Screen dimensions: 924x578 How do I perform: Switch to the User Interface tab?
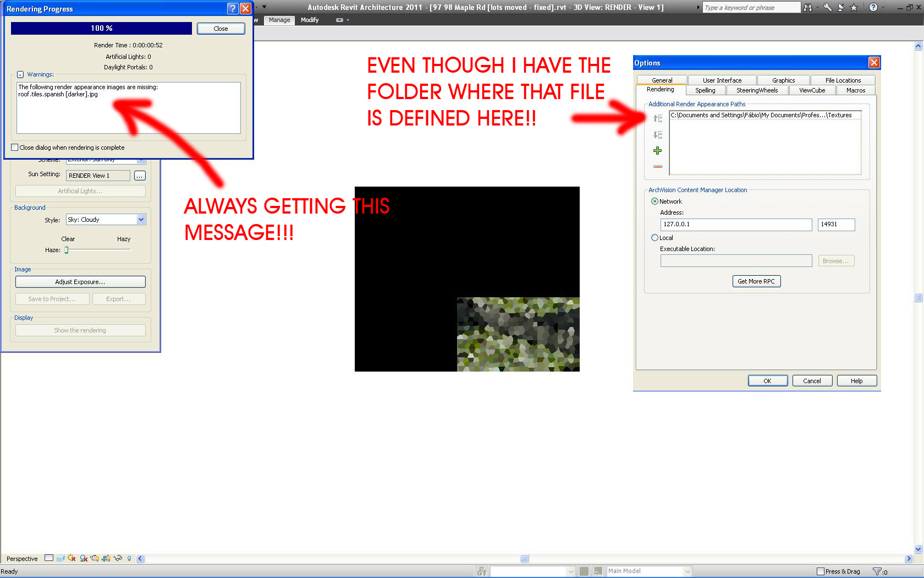[722, 80]
